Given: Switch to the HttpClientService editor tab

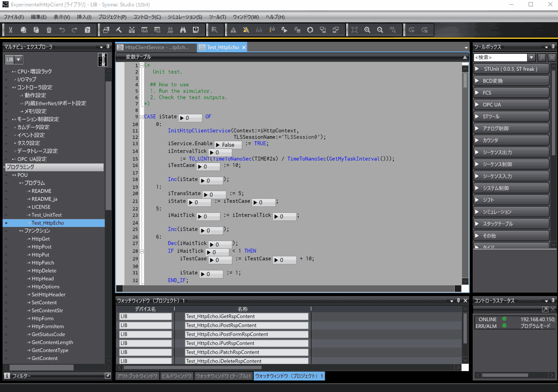Looking at the screenshot, I should click(x=156, y=47).
